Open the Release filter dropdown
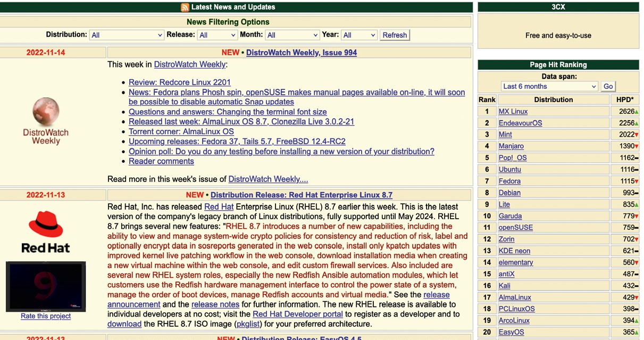 [x=217, y=35]
